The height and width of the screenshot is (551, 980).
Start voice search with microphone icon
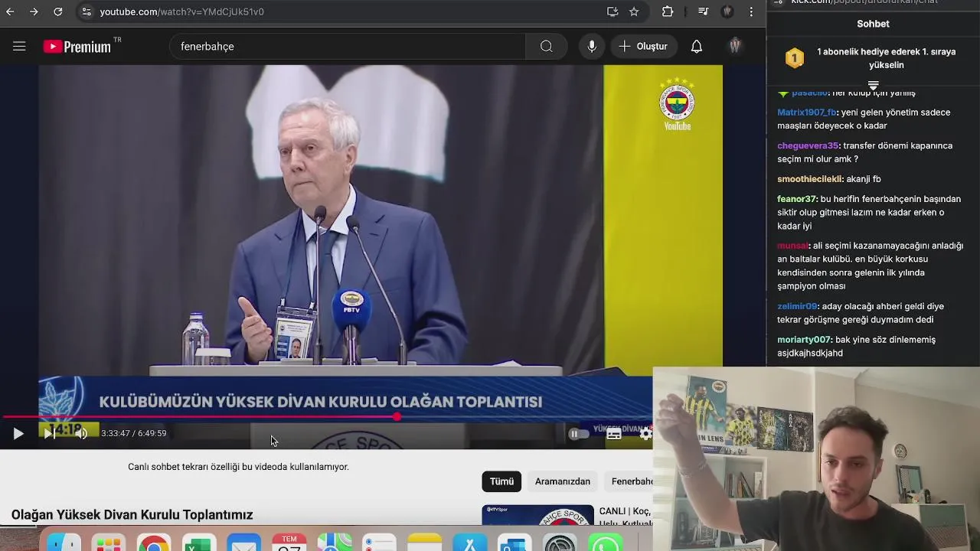[592, 47]
